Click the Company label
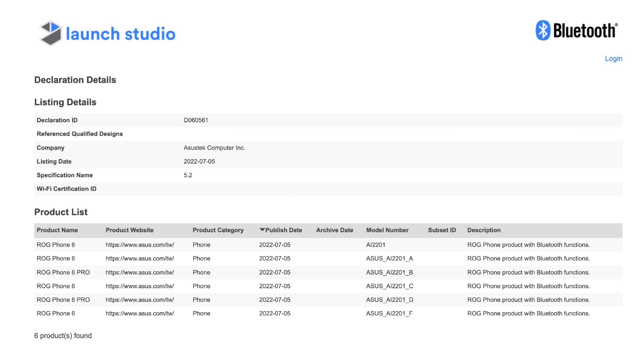Screen dimensions: 644x362 tap(50, 148)
